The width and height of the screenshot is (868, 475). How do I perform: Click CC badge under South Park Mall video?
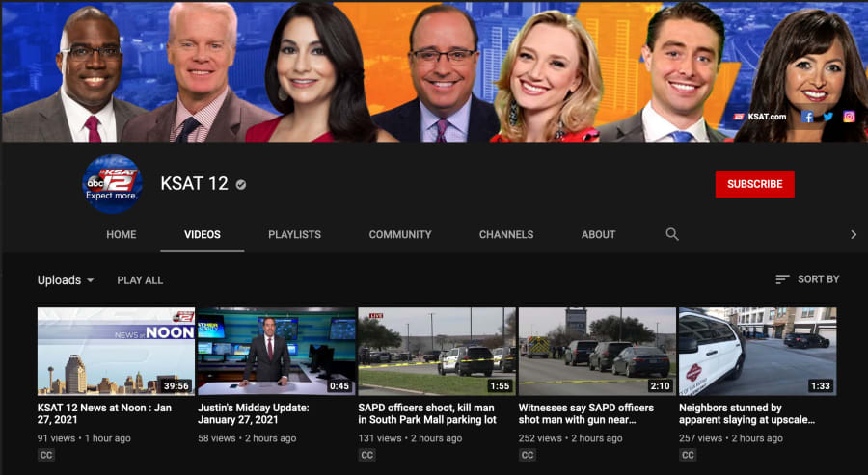pyautogui.click(x=366, y=455)
